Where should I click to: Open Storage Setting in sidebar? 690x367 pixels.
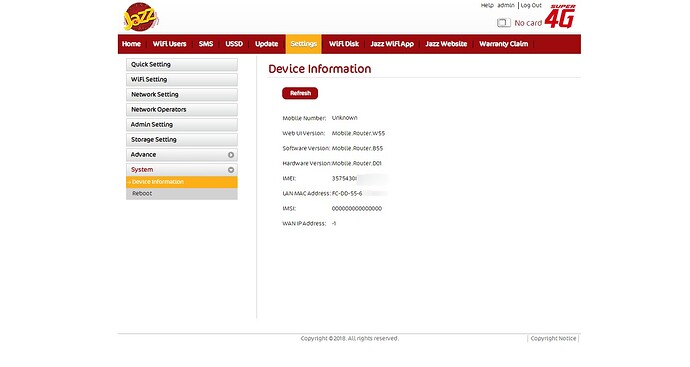(182, 139)
